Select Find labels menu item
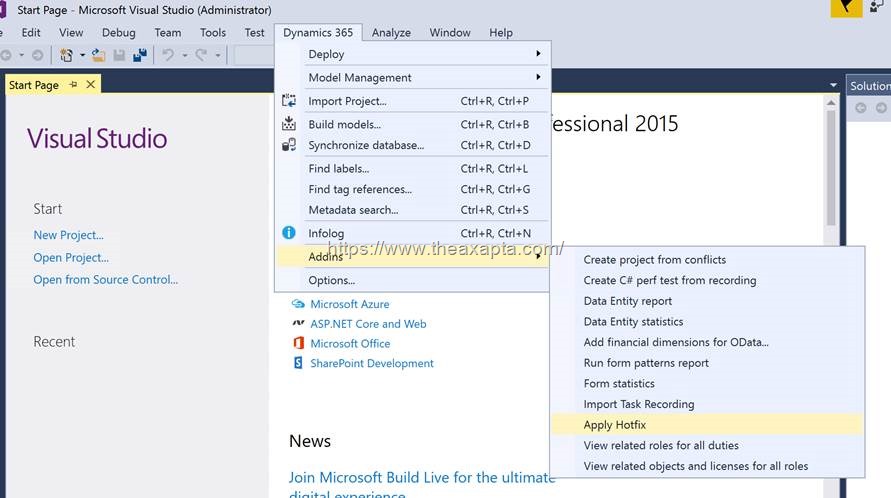 click(413, 168)
